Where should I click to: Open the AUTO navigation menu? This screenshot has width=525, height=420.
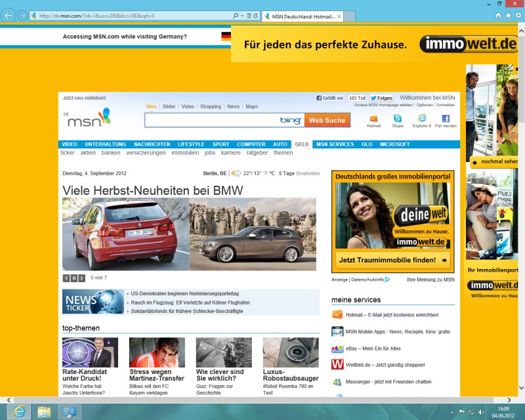pos(280,144)
